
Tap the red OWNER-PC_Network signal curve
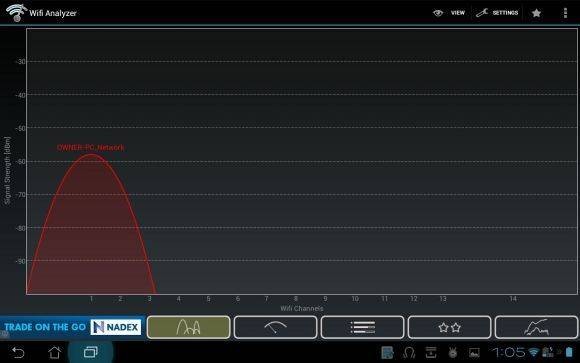coord(91,224)
